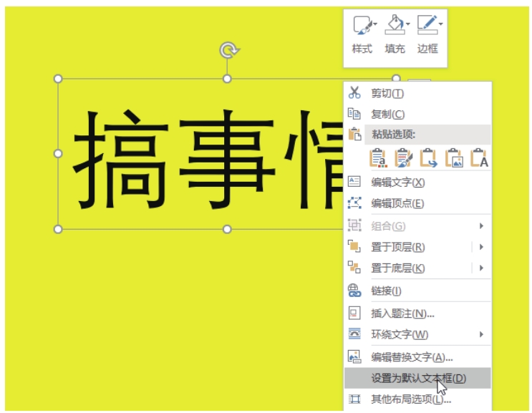Open the Border dropdown arrow

coord(440,24)
